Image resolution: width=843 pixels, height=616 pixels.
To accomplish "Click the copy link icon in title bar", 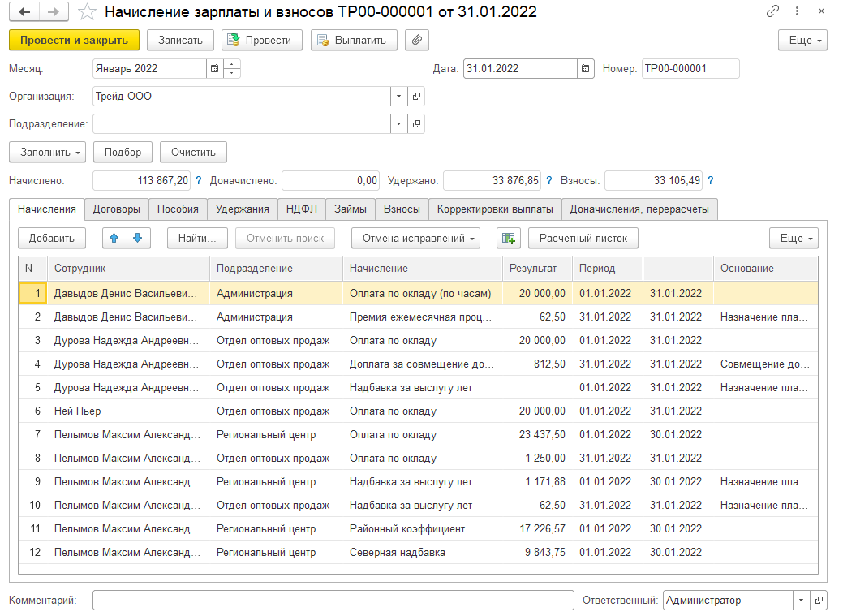I will click(x=773, y=12).
